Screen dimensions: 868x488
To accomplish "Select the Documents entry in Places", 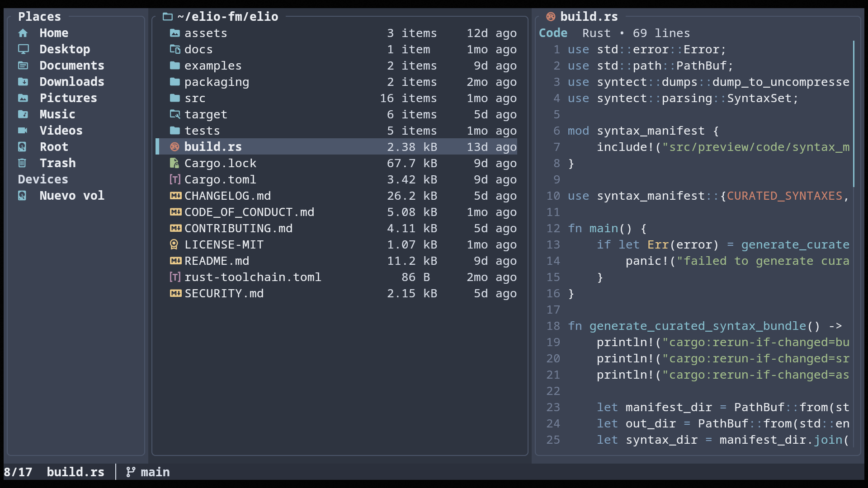I will click(72, 66).
